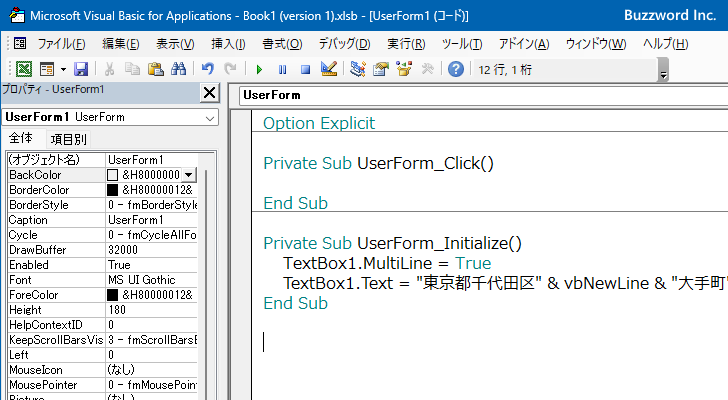Image resolution: width=728 pixels, height=400 pixels.
Task: Select the HelpContextID property row
Action: 103,325
